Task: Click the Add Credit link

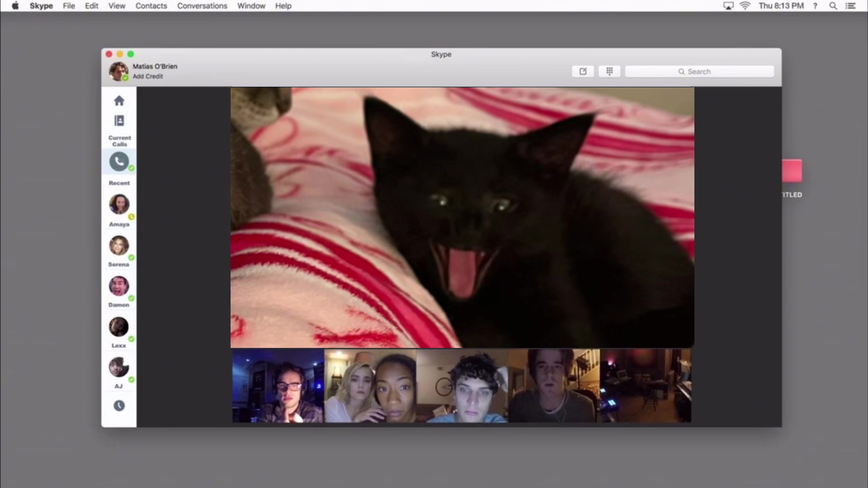Action: point(148,76)
